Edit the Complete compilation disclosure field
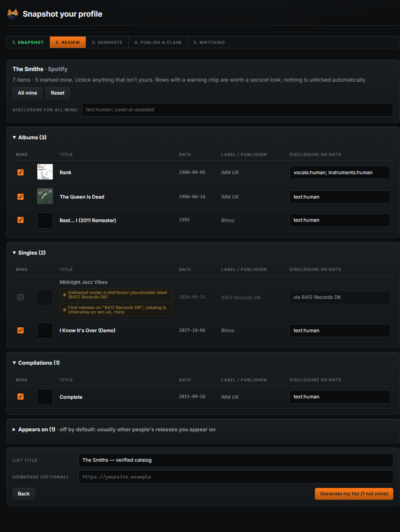The width and height of the screenshot is (400, 532). coord(340,397)
